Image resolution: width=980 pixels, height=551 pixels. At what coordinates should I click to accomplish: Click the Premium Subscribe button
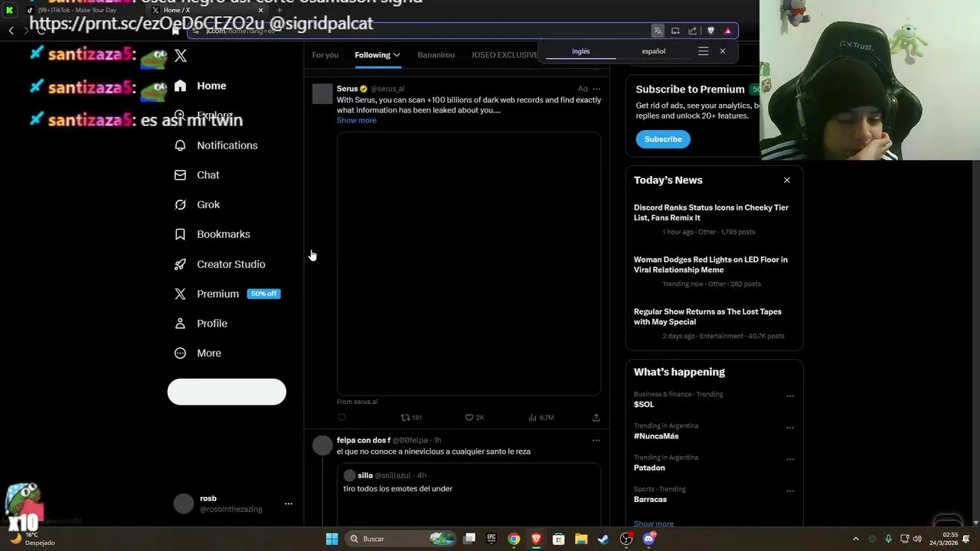tap(663, 139)
